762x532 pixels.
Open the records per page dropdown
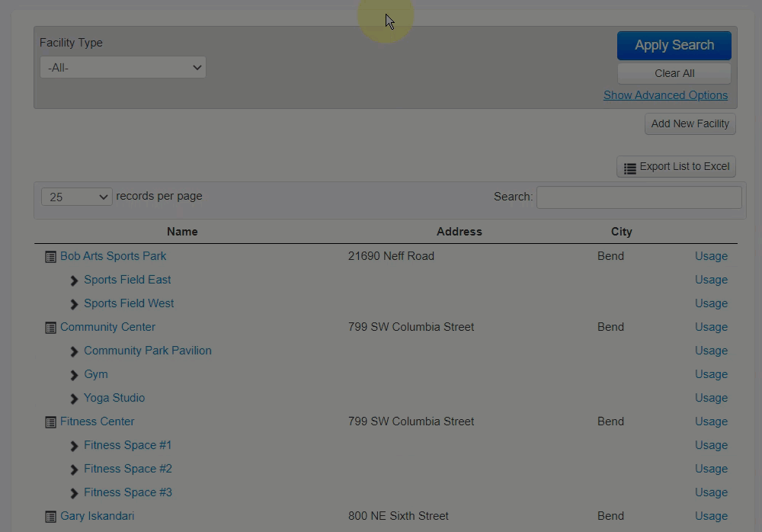point(76,197)
